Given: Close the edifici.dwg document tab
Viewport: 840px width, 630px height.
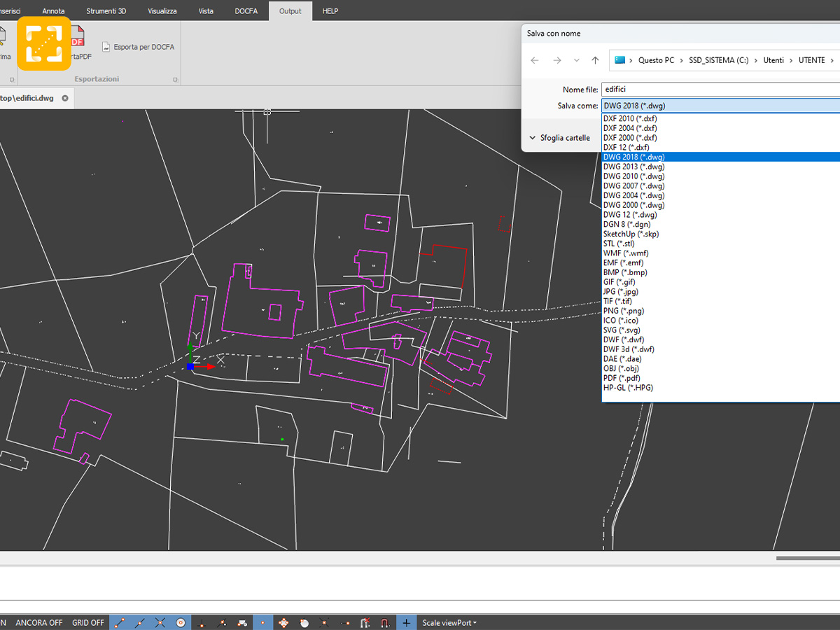Looking at the screenshot, I should click(x=65, y=98).
